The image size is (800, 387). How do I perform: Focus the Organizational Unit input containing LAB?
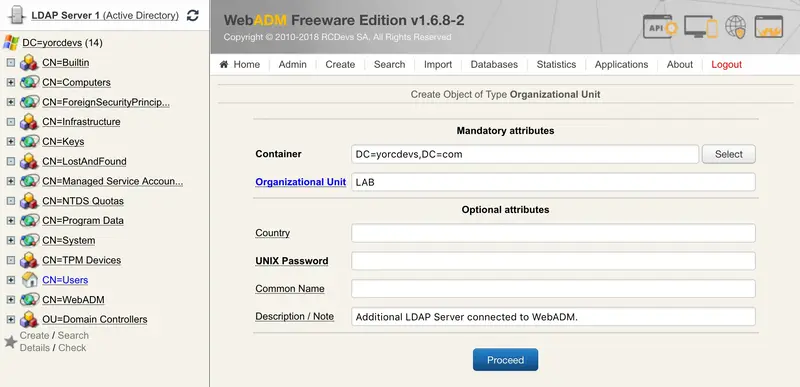point(553,182)
